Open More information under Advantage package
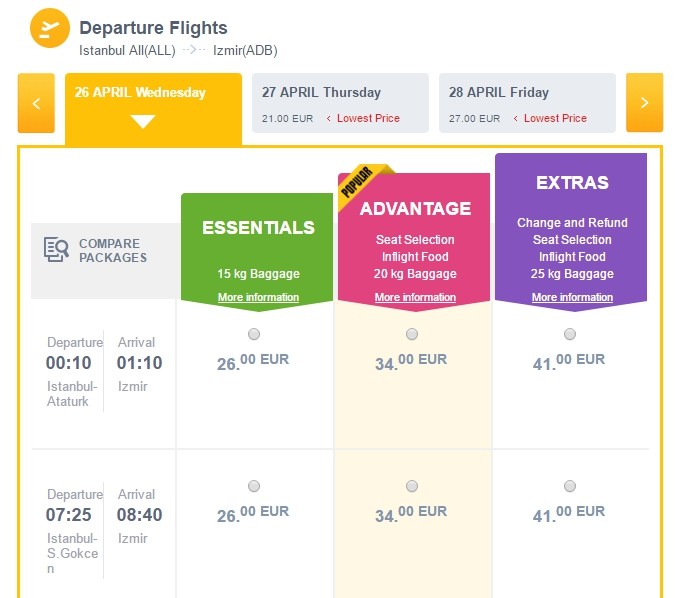The image size is (675, 598). click(415, 297)
